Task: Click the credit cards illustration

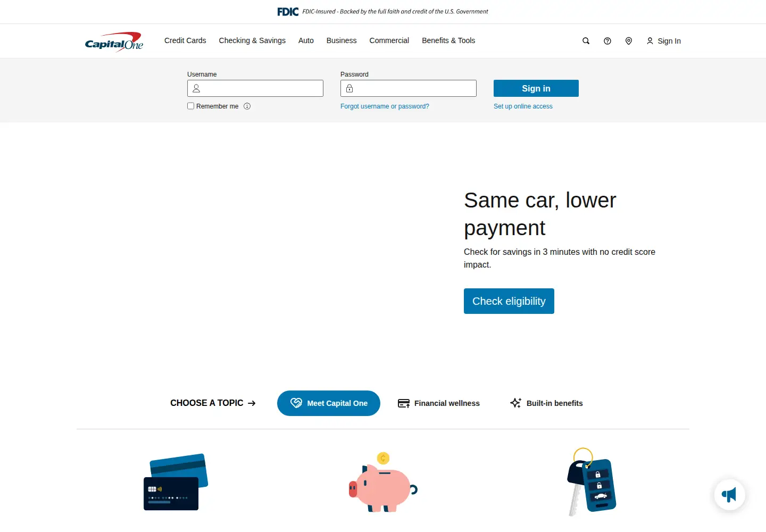Action: coord(176,482)
